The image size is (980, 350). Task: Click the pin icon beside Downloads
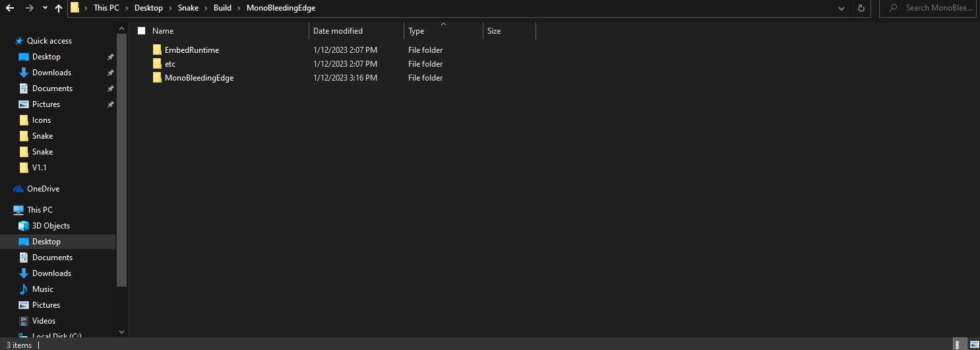110,73
